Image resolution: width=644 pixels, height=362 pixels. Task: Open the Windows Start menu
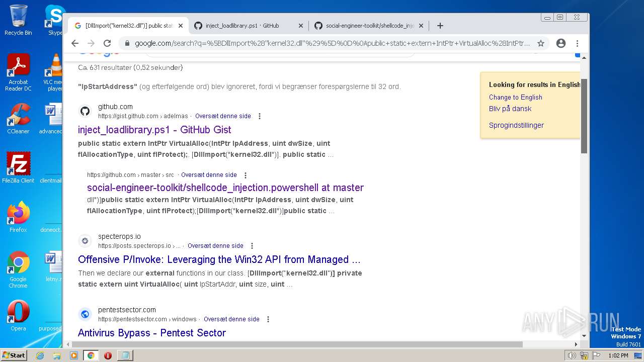click(14, 355)
